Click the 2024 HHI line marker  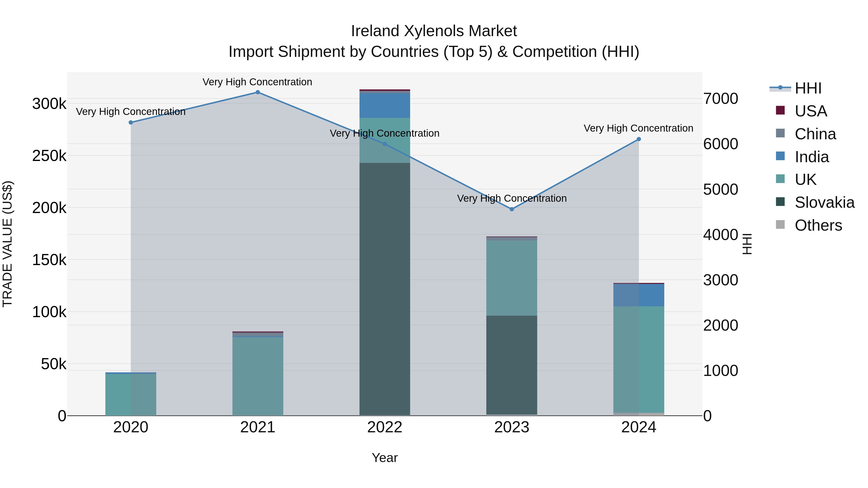click(639, 139)
